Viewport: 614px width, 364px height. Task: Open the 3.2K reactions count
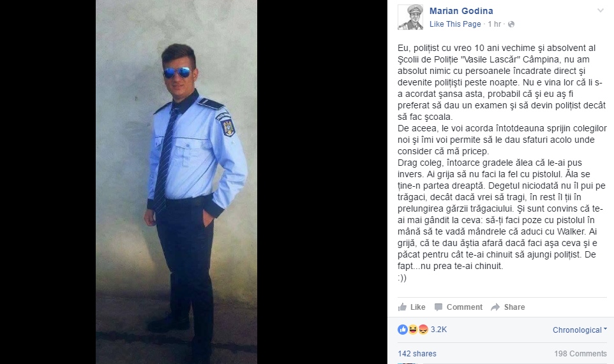pyautogui.click(x=438, y=330)
